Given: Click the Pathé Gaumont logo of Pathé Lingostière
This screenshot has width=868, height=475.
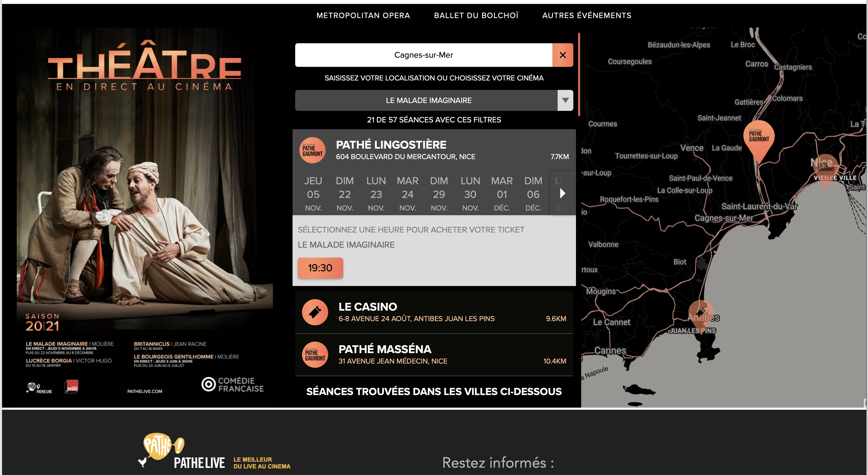Looking at the screenshot, I should click(x=312, y=150).
